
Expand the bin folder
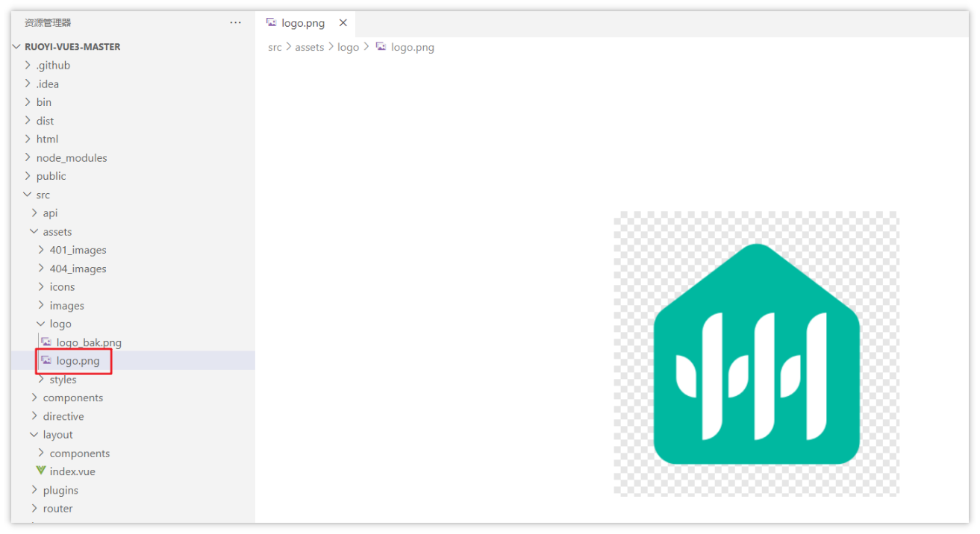(28, 102)
